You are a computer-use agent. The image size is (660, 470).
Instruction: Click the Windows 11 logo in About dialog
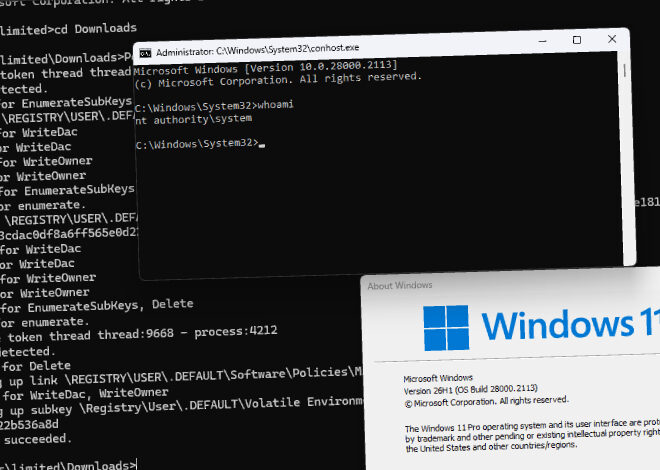446,328
